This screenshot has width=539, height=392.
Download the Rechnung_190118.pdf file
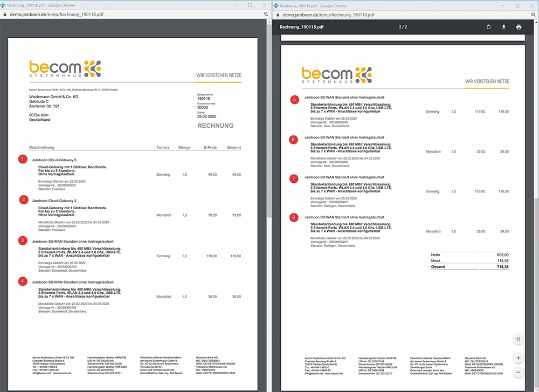[503, 27]
